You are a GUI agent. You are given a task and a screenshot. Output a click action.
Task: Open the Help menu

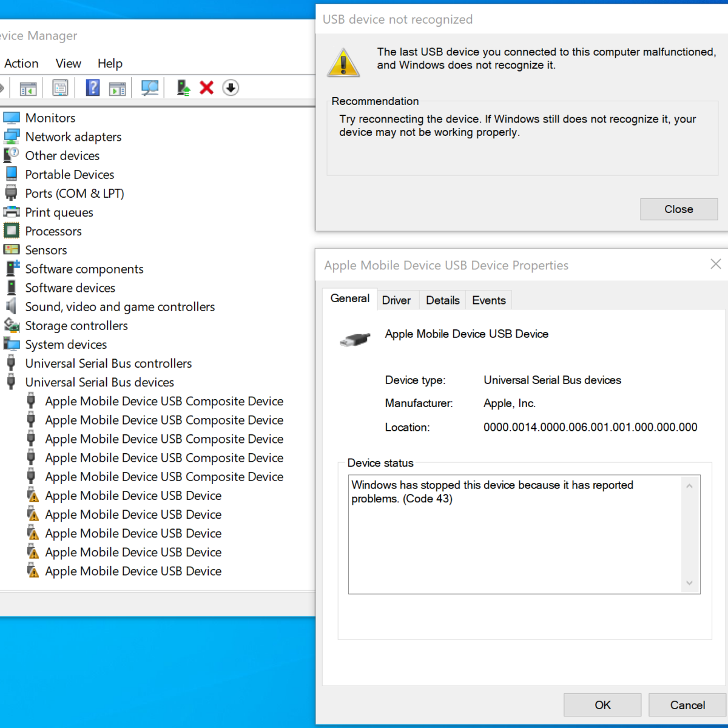click(110, 64)
